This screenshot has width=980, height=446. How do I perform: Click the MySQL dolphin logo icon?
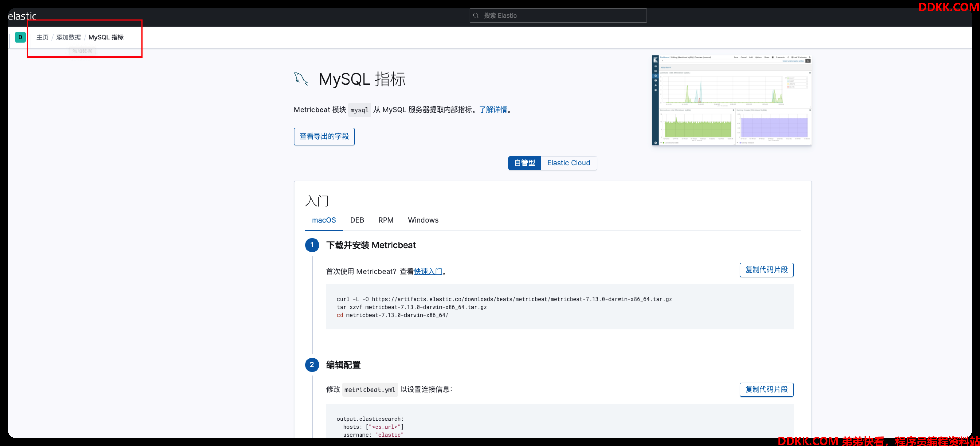301,79
